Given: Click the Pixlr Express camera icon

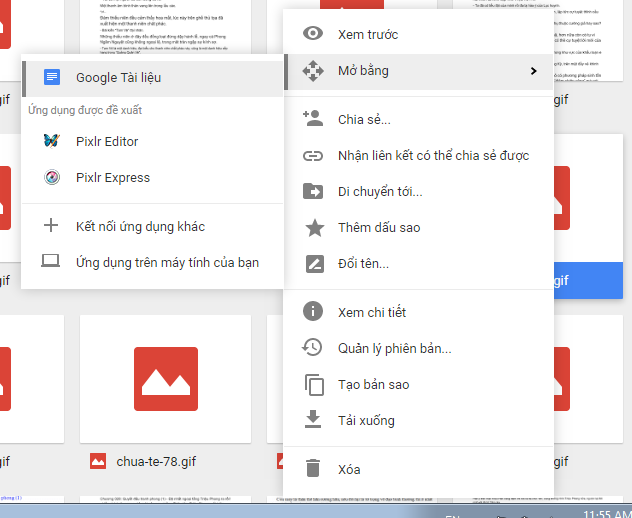Looking at the screenshot, I should click(x=51, y=178).
